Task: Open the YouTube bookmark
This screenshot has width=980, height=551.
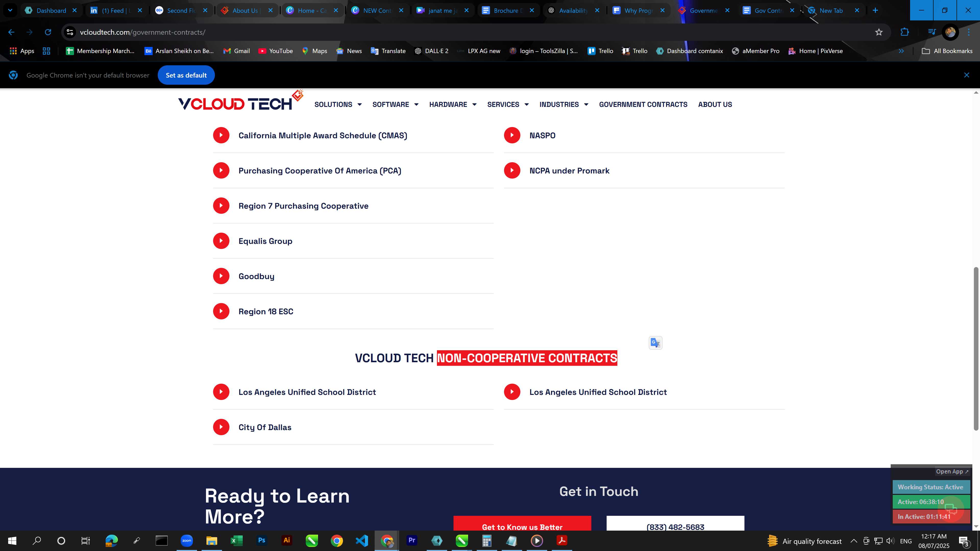Action: [275, 51]
